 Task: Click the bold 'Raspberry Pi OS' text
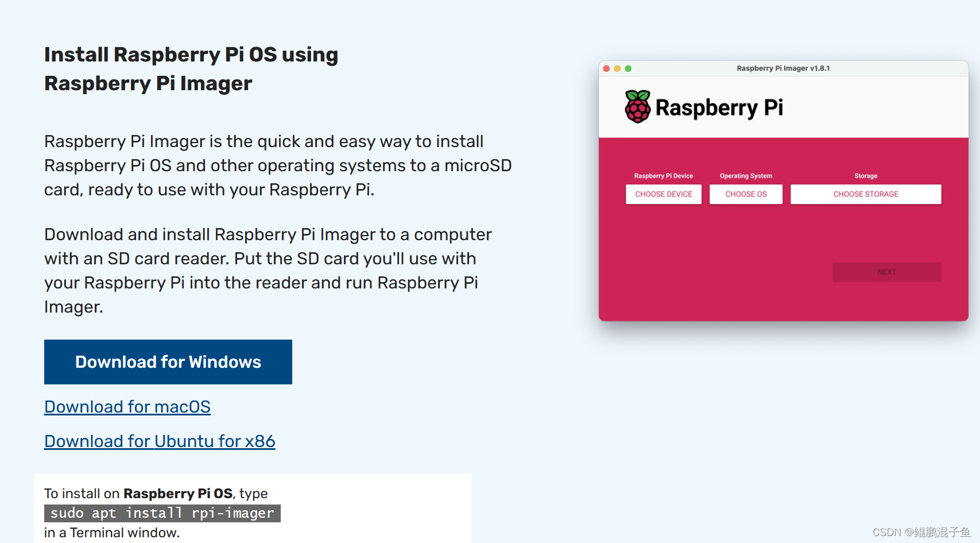point(178,494)
